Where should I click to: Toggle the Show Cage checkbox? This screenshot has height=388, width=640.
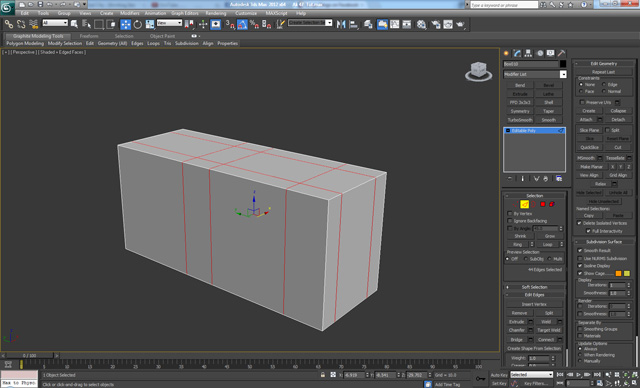point(580,273)
